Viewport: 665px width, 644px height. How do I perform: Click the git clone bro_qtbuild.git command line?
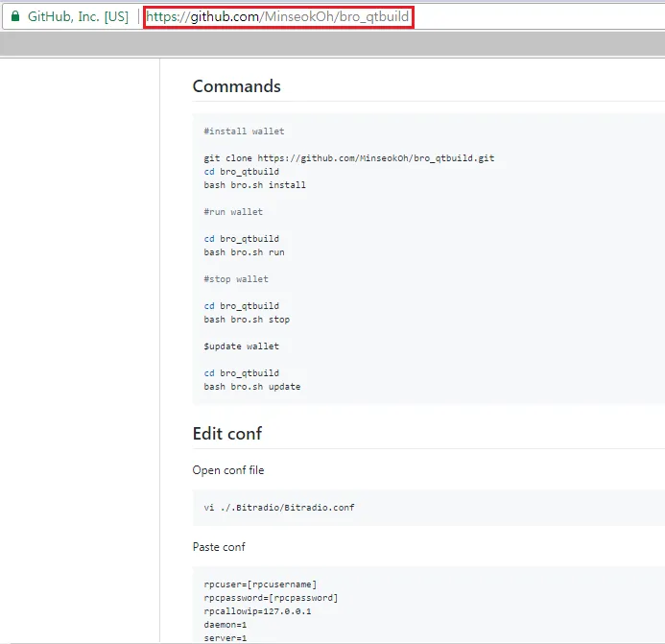(x=348, y=158)
